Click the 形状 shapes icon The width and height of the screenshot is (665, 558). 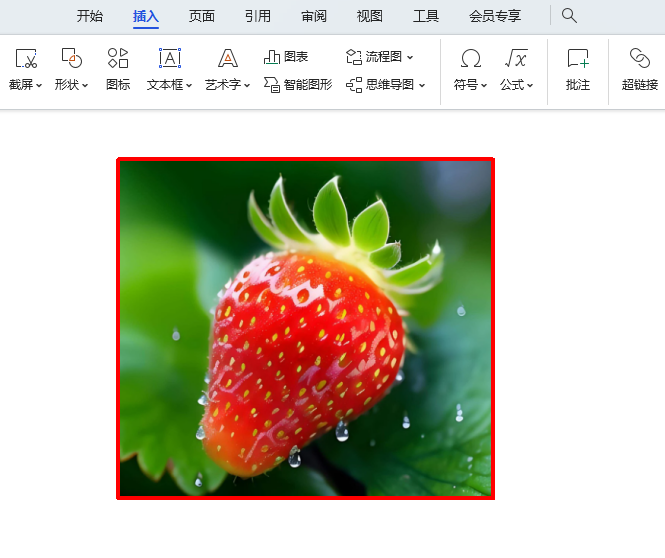point(72,58)
